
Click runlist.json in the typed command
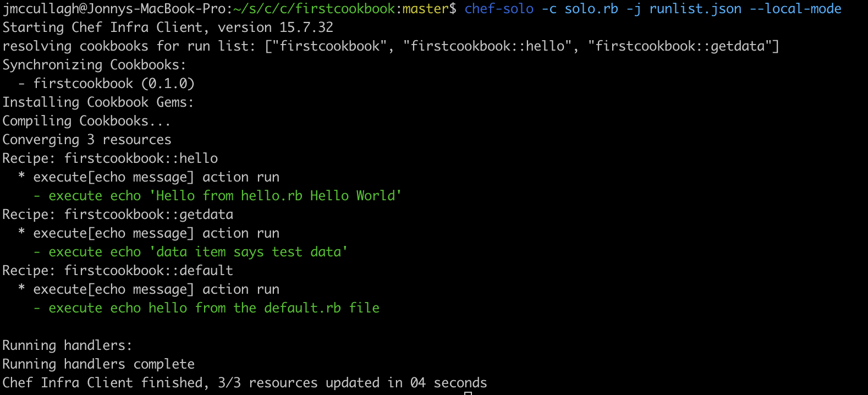pos(695,9)
